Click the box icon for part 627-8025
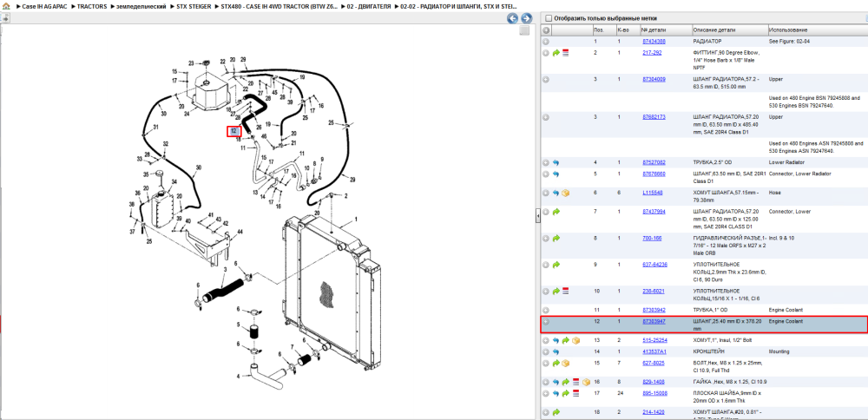The image size is (868, 420). click(x=566, y=364)
